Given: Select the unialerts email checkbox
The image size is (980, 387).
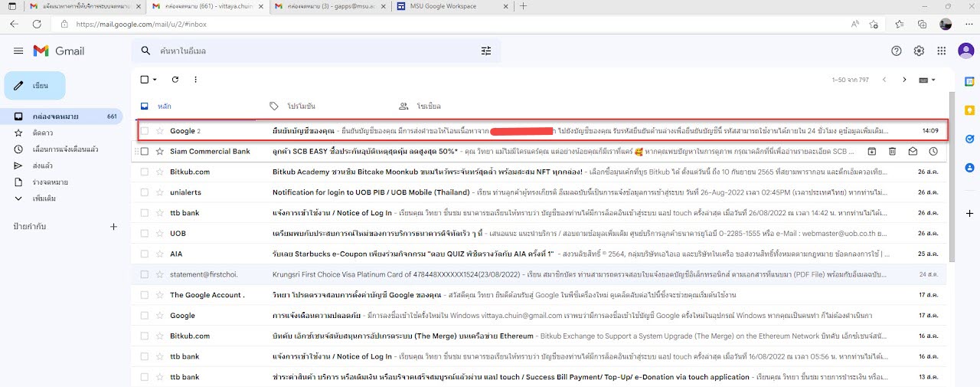Looking at the screenshot, I should coord(145,192).
